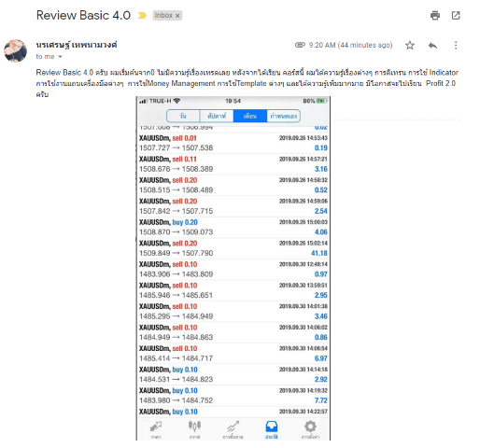This screenshot has width=480, height=448.
Task: Open the candlestick chart icon
Action: pos(194,429)
